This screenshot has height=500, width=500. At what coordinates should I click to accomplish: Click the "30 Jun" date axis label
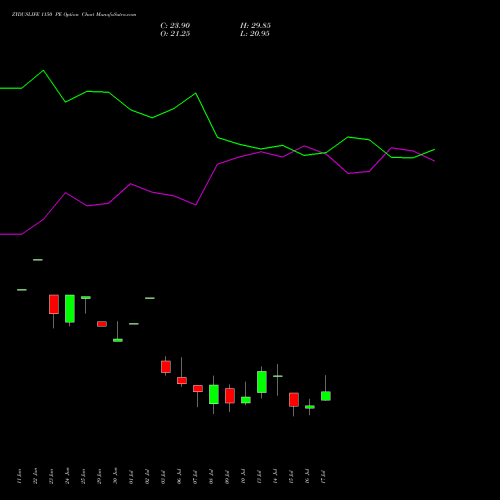[115, 476]
